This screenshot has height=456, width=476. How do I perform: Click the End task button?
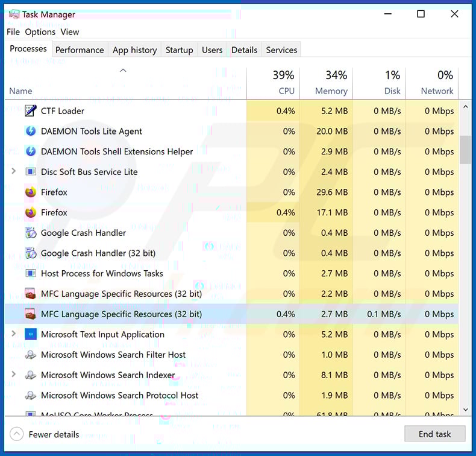tap(434, 434)
